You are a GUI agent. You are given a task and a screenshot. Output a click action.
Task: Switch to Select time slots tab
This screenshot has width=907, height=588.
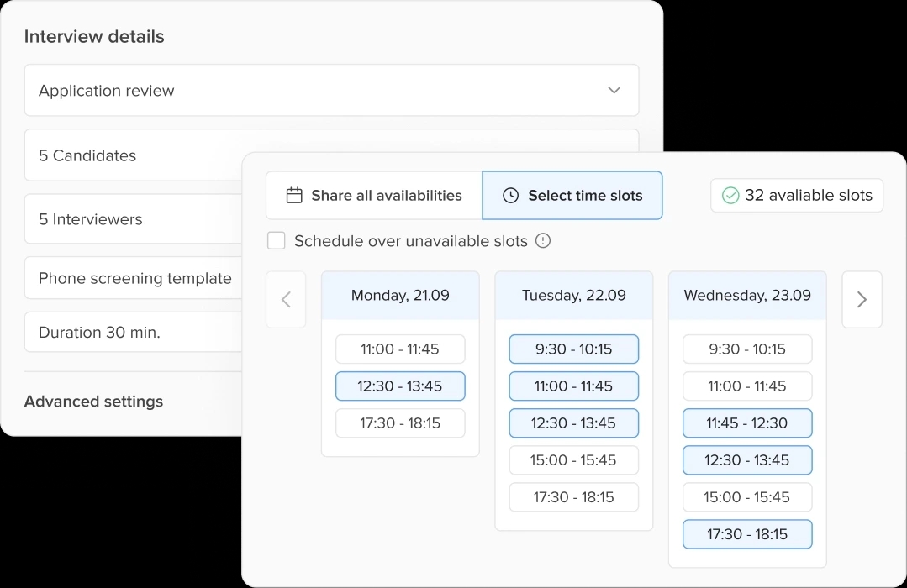[x=572, y=196]
